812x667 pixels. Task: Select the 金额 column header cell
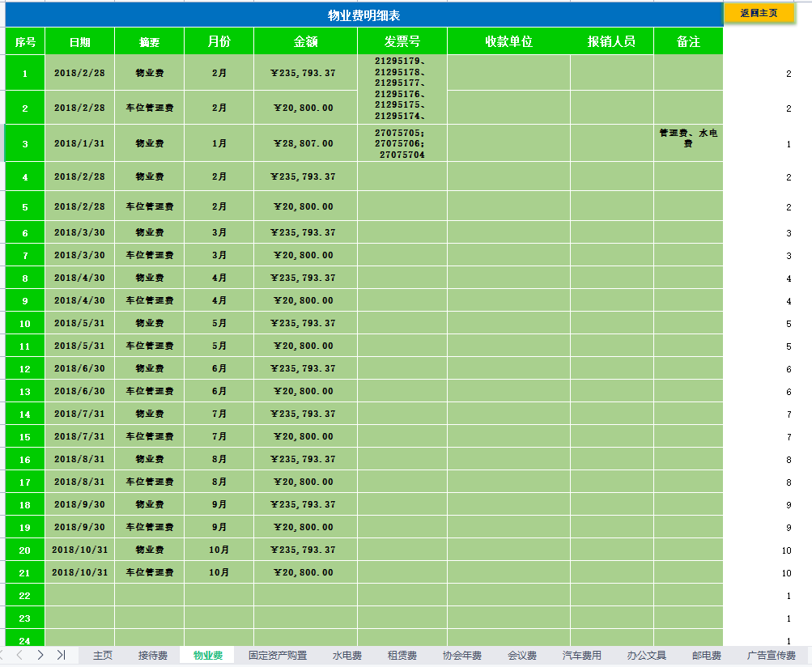point(305,41)
